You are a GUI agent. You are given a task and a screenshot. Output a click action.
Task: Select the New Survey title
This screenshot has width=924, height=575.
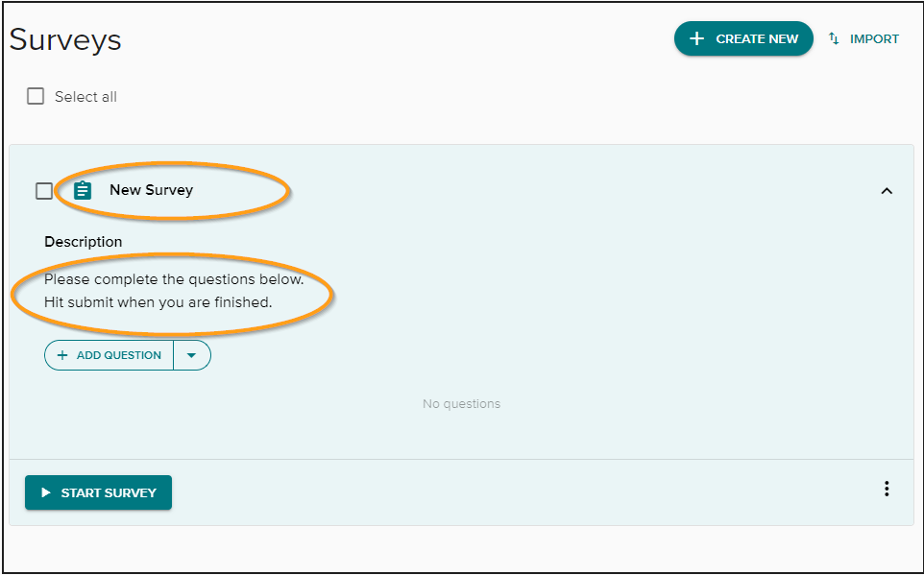(x=152, y=190)
